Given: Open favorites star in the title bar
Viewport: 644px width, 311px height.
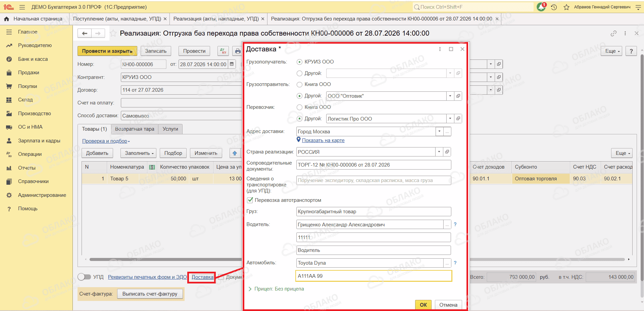Looking at the screenshot, I should pos(566,7).
